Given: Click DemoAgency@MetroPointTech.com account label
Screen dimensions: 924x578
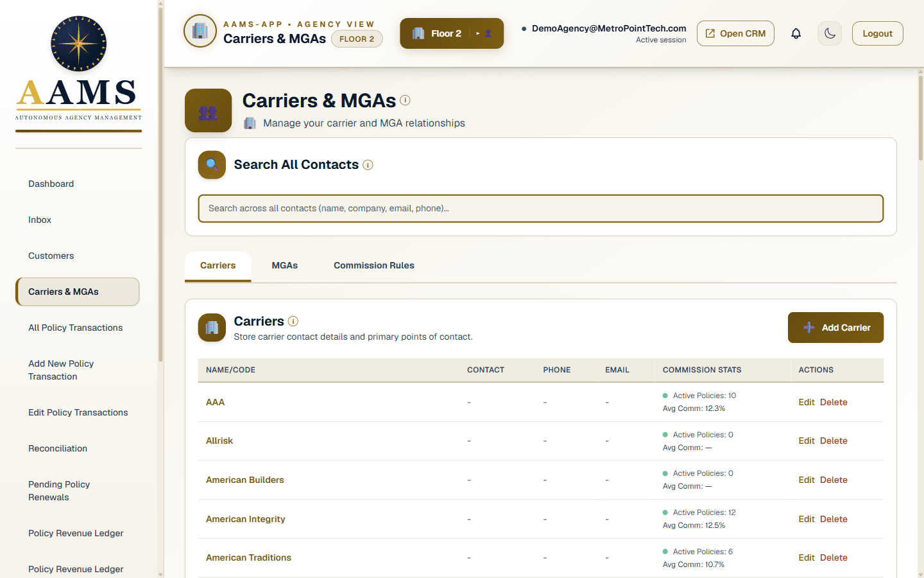Looking at the screenshot, I should click(609, 28).
